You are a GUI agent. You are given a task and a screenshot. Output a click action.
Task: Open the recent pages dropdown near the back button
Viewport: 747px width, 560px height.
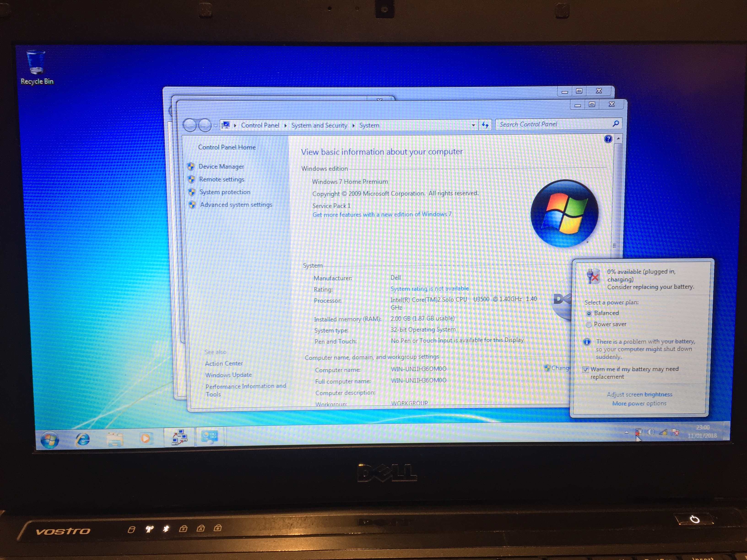point(215,126)
